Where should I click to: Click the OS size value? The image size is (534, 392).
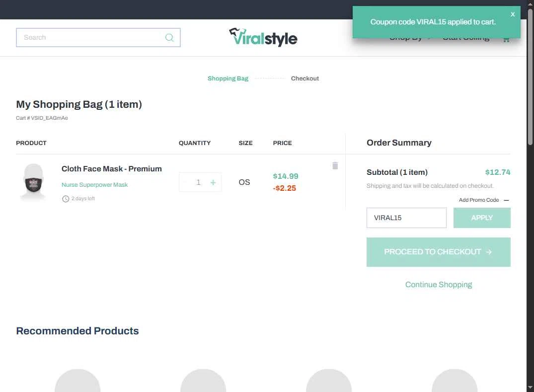click(244, 182)
